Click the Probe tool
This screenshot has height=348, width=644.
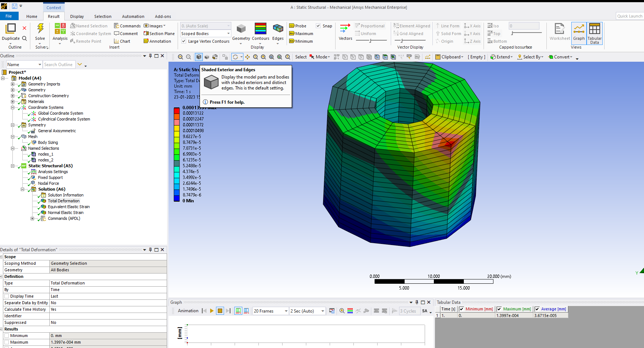298,26
